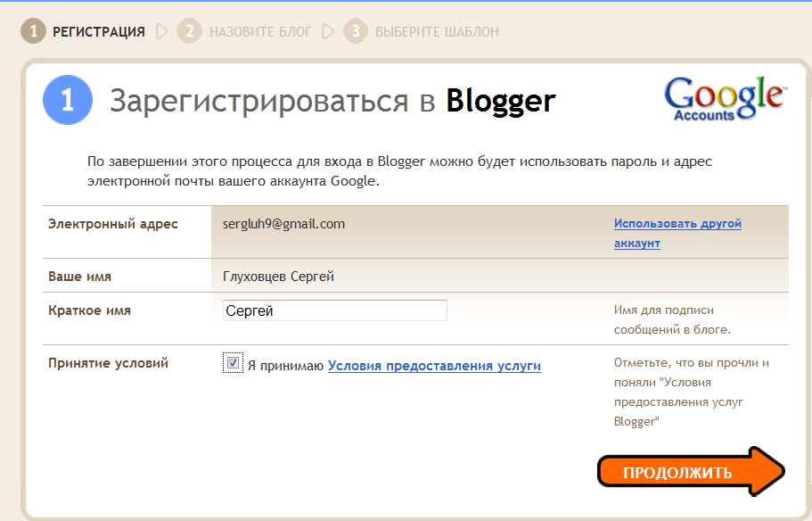Follow the 'Использовать другой аккаунт' link
This screenshot has width=812, height=521.
click(x=677, y=233)
